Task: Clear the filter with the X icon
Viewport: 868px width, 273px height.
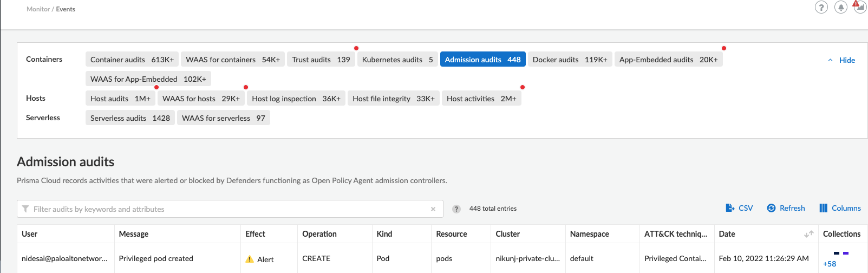Action: click(x=433, y=209)
